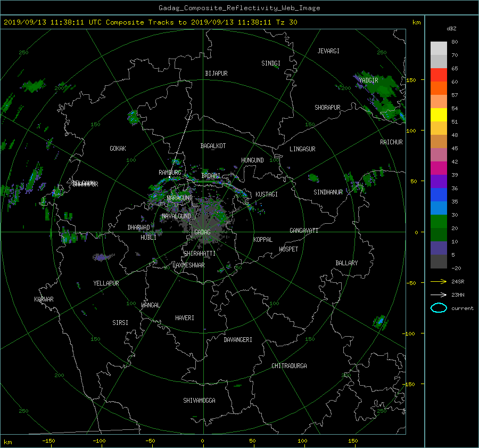Viewport: 479px width, 448px height.
Task: Click the YELLAPUR city label
Action: (x=106, y=283)
